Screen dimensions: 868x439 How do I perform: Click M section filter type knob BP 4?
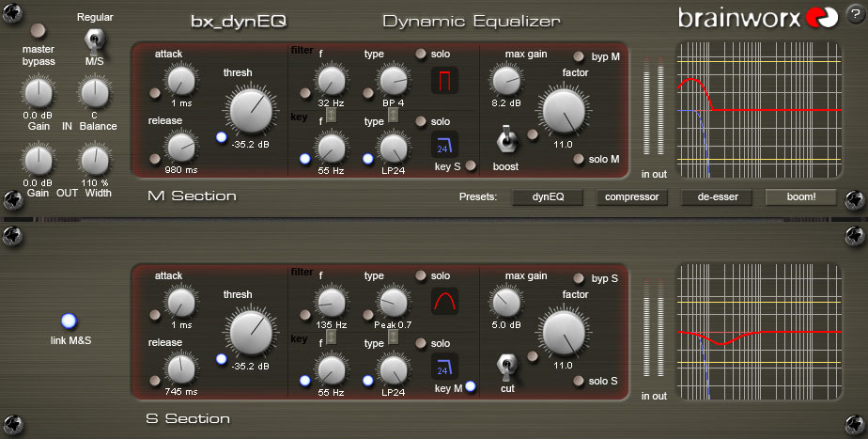point(393,80)
